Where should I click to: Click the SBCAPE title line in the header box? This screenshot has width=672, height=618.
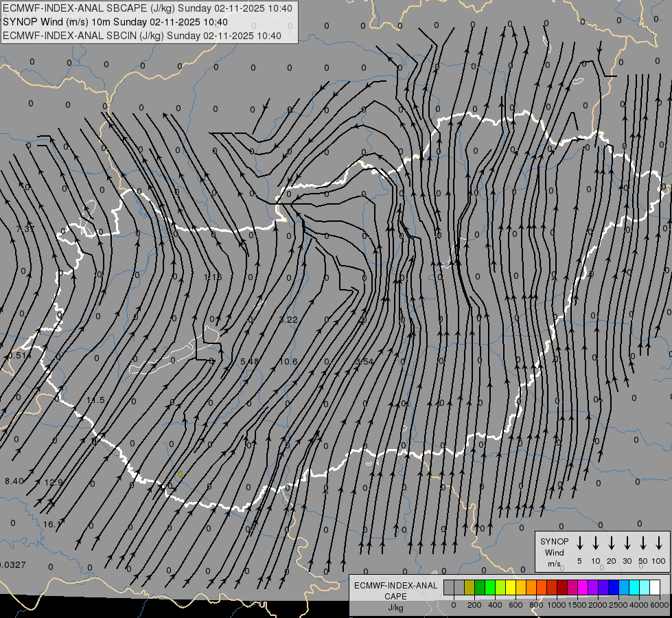[x=148, y=8]
